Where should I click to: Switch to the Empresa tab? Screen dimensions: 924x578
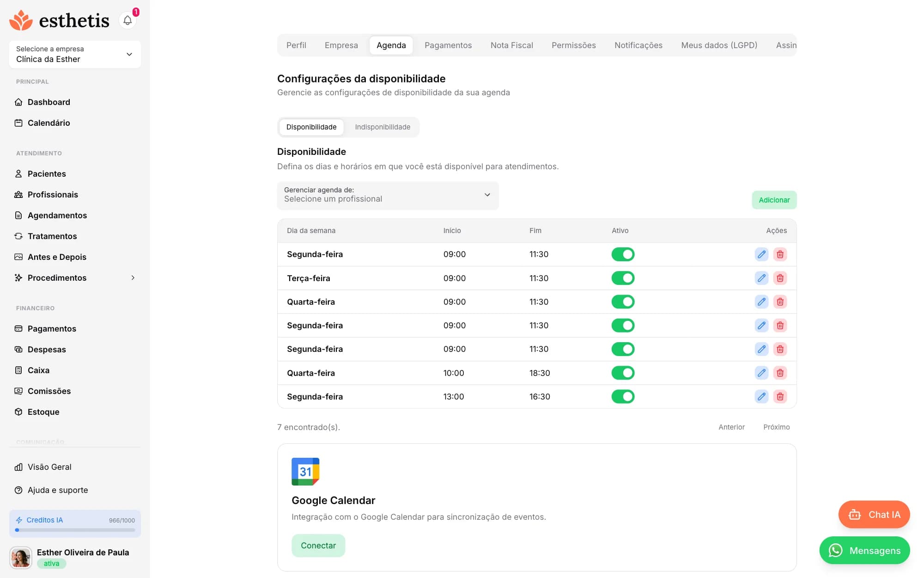click(341, 45)
